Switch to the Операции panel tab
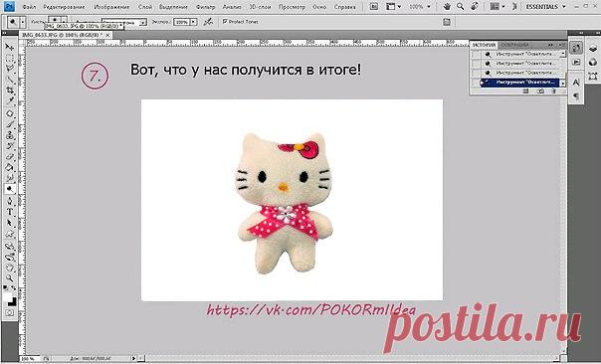601x364 pixels. 515,45
